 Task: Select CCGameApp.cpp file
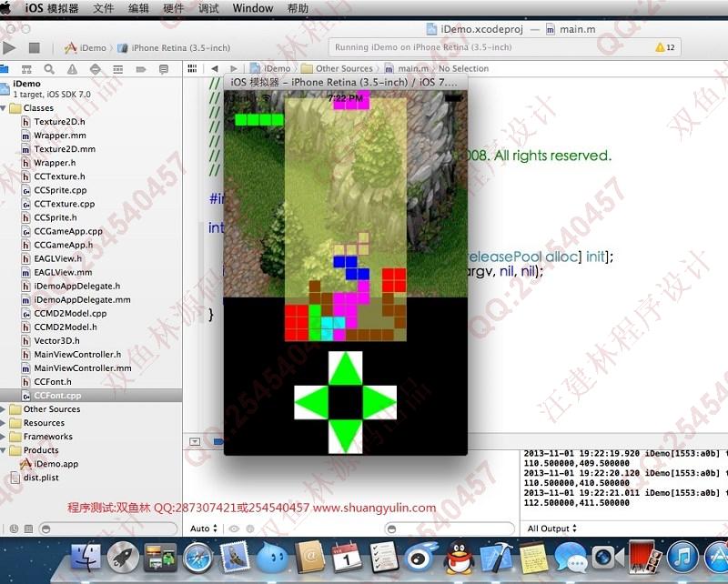tap(67, 231)
